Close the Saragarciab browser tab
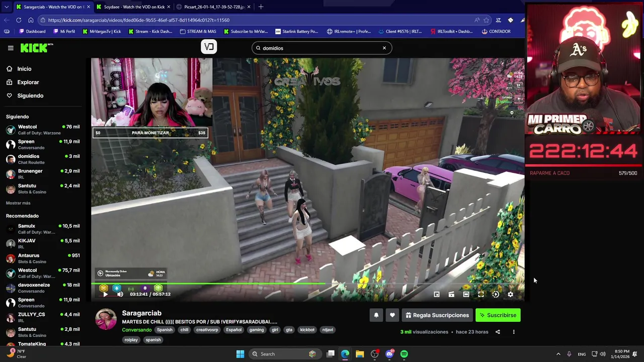 pos(89,7)
